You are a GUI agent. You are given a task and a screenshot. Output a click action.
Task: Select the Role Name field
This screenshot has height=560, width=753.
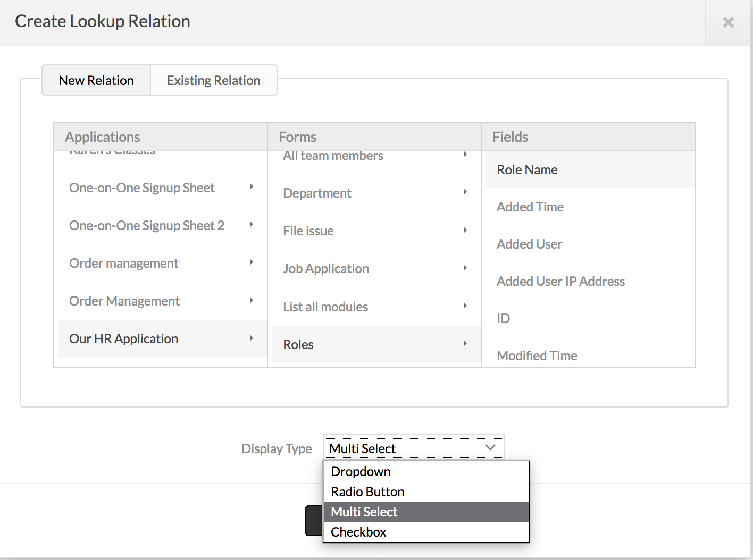pos(527,169)
